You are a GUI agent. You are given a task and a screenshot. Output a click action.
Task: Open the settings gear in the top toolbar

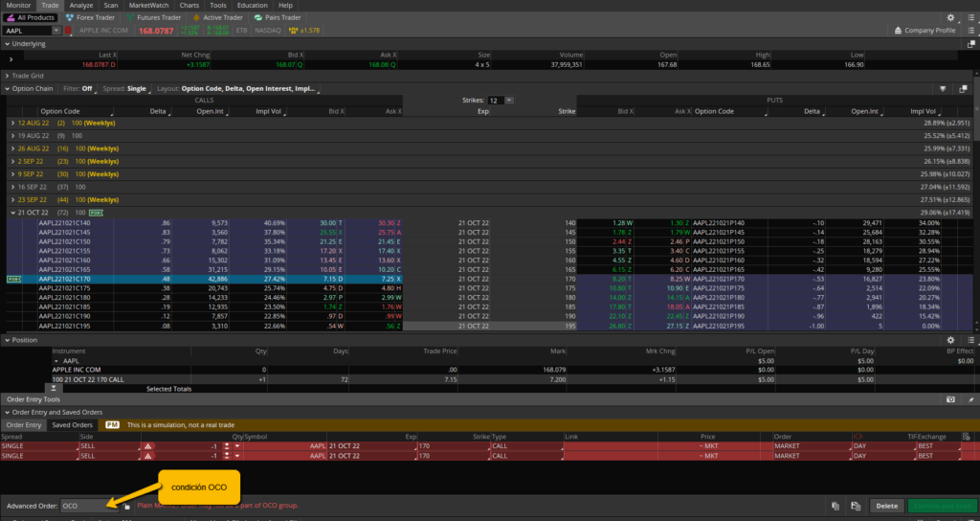950,17
